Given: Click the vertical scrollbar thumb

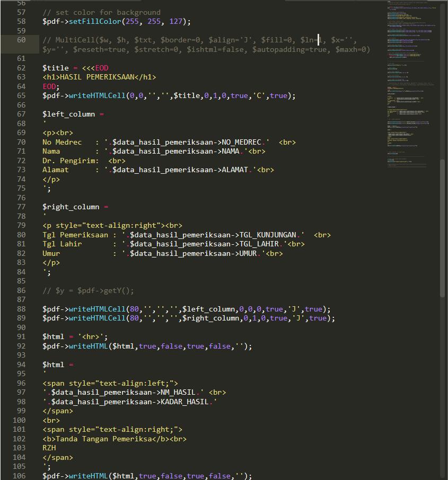Looking at the screenshot, I should 442,228.
